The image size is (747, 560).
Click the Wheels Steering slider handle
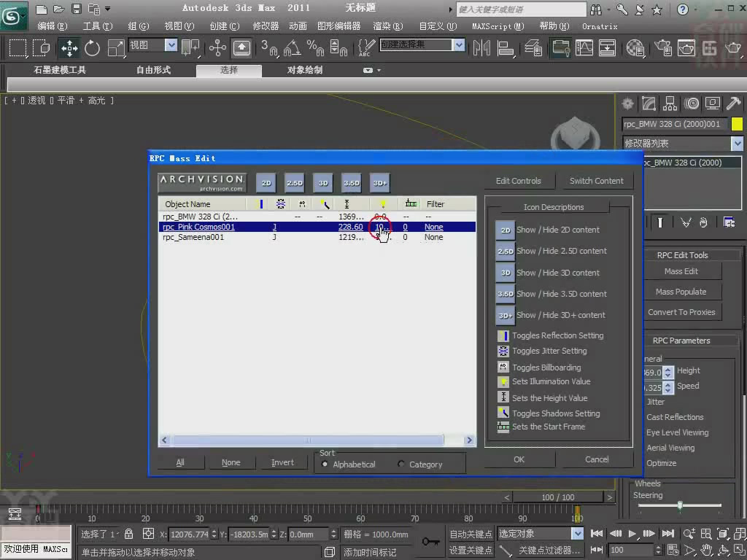tap(680, 505)
